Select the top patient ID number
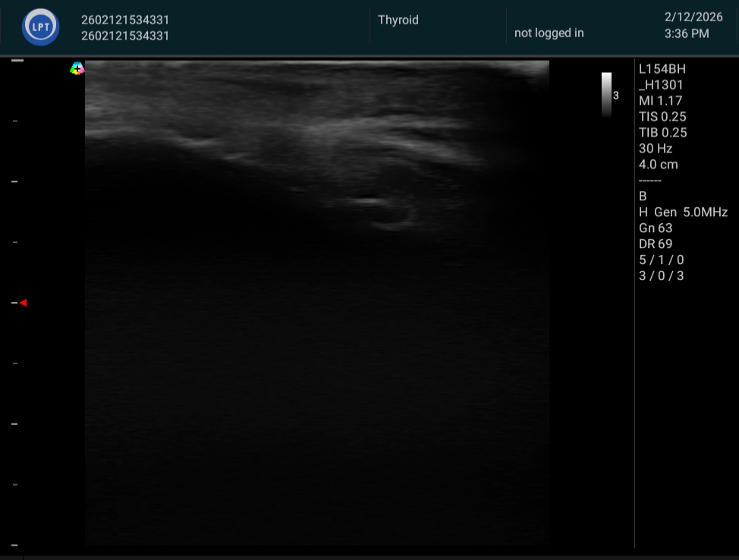Viewport: 739px width, 560px height. [125, 20]
